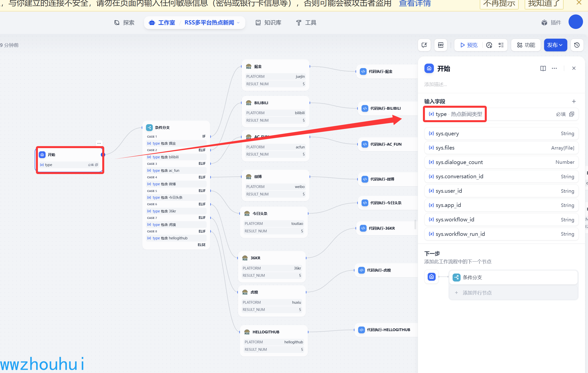This screenshot has width=588, height=373.
Task: Open the 探索 explore tab
Action: pyautogui.click(x=124, y=23)
